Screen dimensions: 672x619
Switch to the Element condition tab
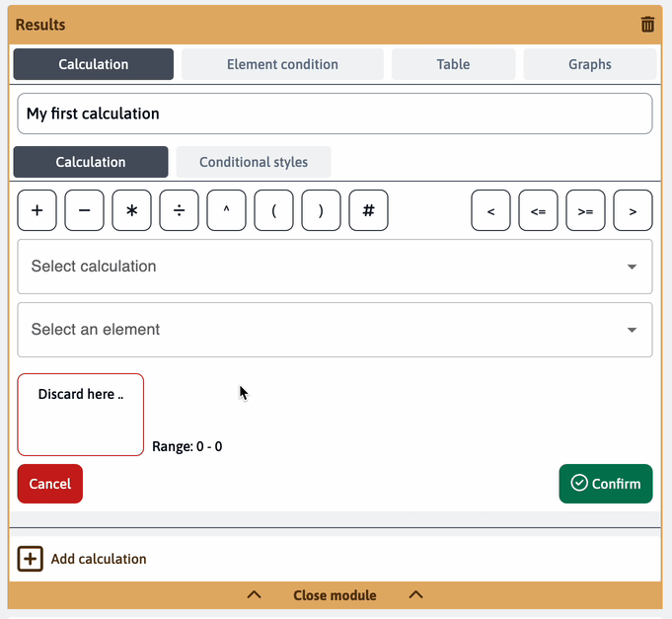tap(282, 64)
